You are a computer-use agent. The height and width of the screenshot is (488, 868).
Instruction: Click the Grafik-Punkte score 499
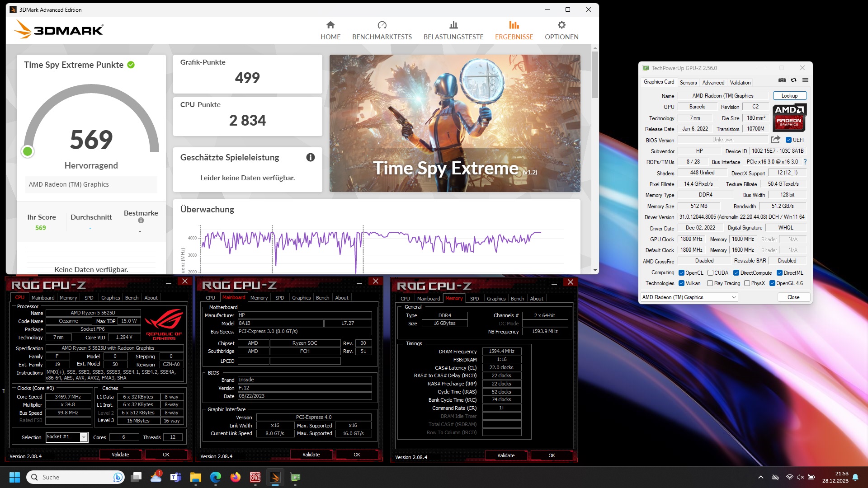247,78
